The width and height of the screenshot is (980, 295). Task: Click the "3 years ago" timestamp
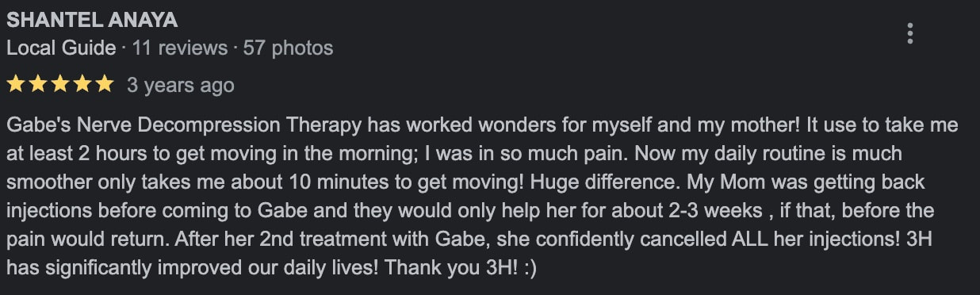coord(181,85)
